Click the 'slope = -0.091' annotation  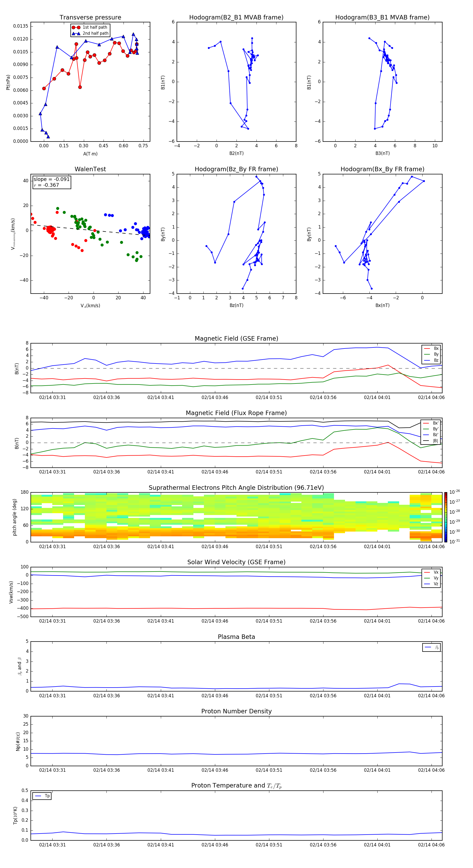tap(52, 179)
